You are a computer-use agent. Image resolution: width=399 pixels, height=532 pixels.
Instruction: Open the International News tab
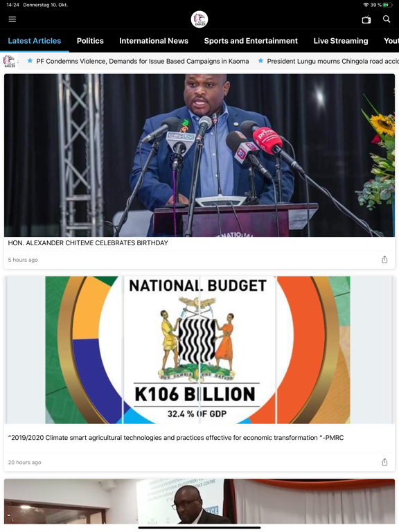(x=154, y=41)
